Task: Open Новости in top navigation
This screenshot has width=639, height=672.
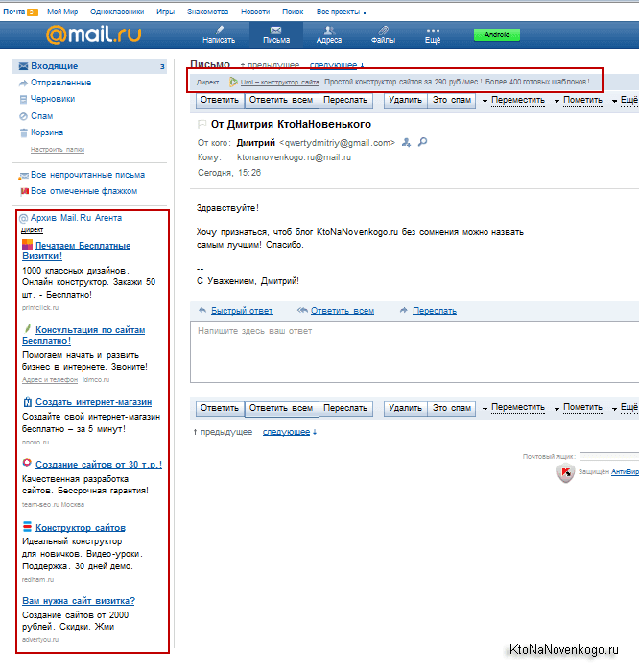Action: (255, 12)
